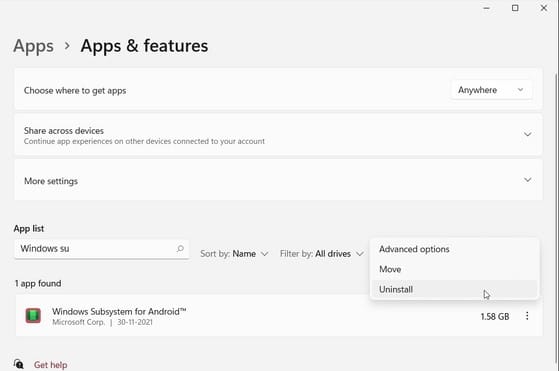Viewport: 559px width, 371px height.
Task: Click the three-dot menu for Windows Subsystem for Android
Action: click(x=527, y=316)
